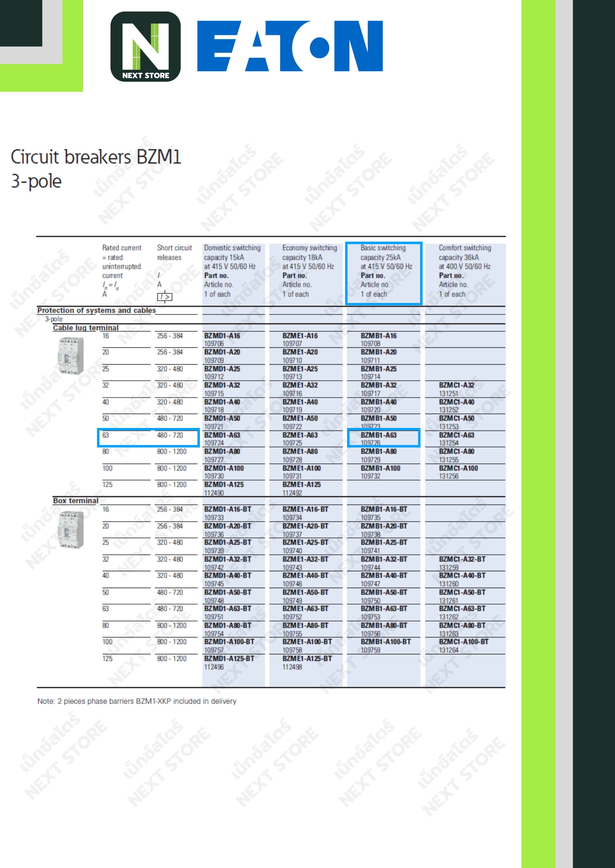The width and height of the screenshot is (615, 868).
Task: Click the short circuit release symbol icon
Action: point(164,297)
